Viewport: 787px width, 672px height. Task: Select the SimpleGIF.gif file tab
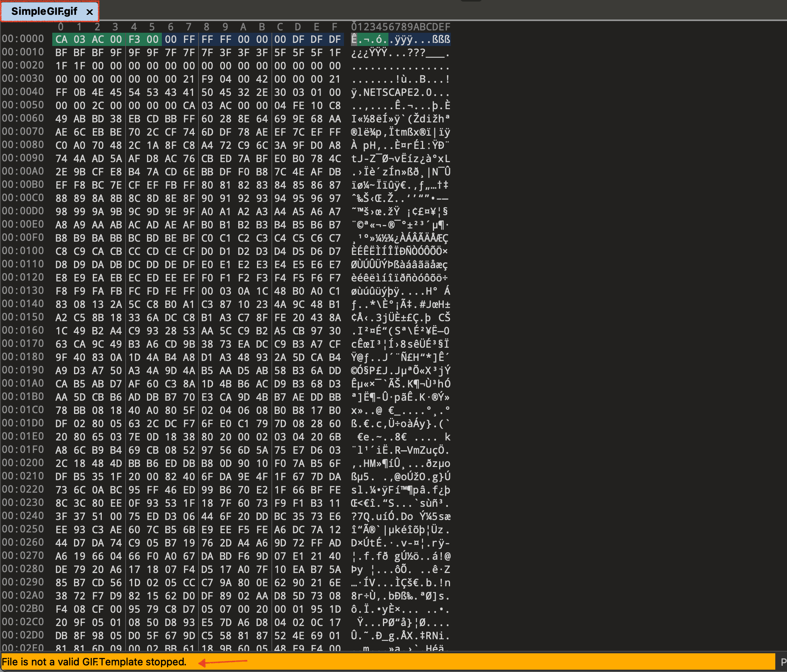tap(44, 11)
